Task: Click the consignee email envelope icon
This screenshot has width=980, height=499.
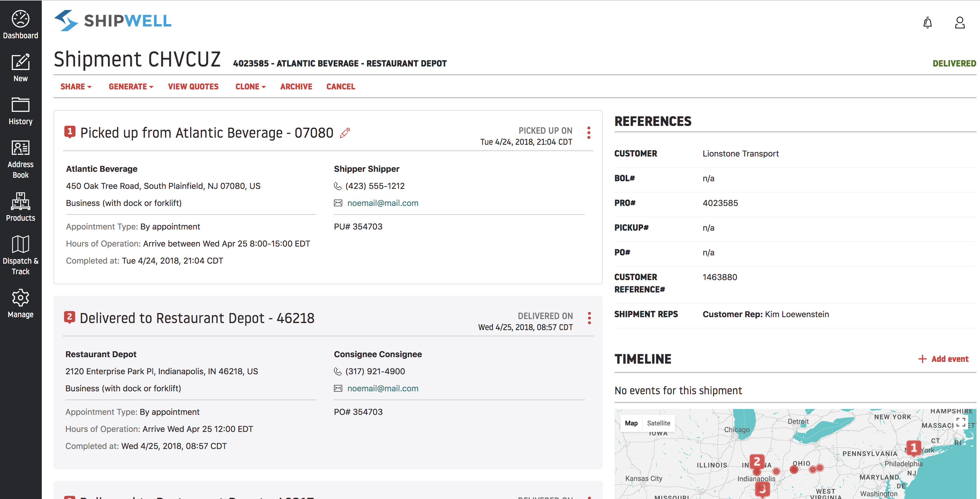Action: click(338, 388)
